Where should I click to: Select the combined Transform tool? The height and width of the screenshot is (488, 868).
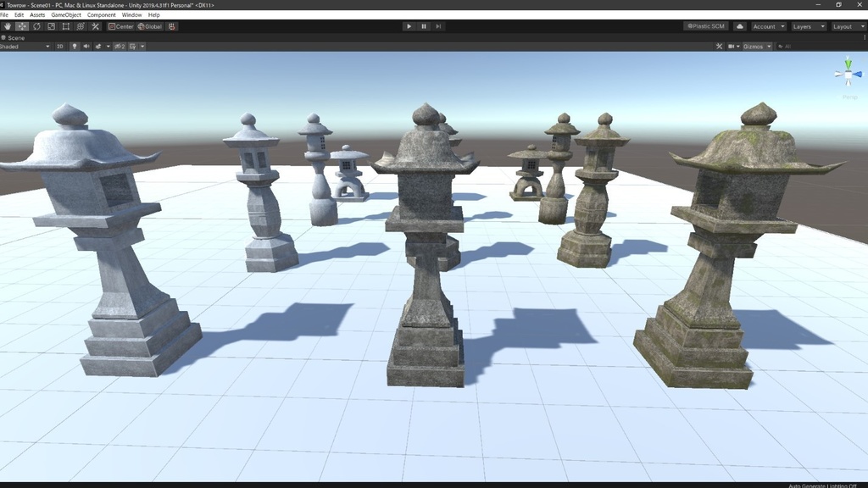pyautogui.click(x=81, y=26)
